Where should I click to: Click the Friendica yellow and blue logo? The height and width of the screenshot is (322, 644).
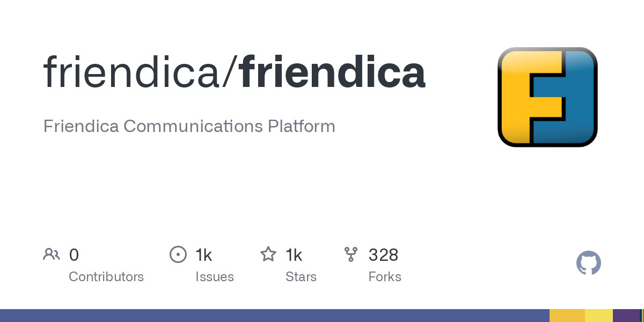[x=547, y=97]
